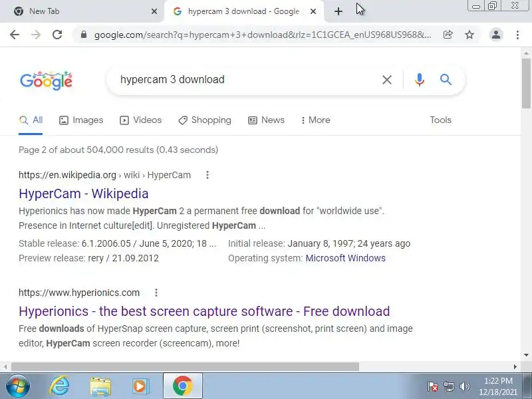Screen dimensions: 532x399
Task: Launch Internet Explorer from taskbar
Action: 59,386
